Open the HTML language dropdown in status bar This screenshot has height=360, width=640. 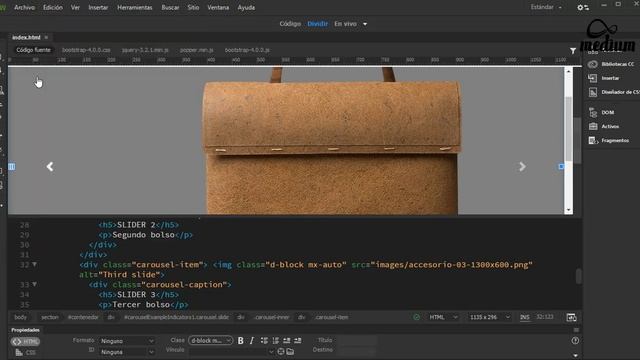point(443,317)
